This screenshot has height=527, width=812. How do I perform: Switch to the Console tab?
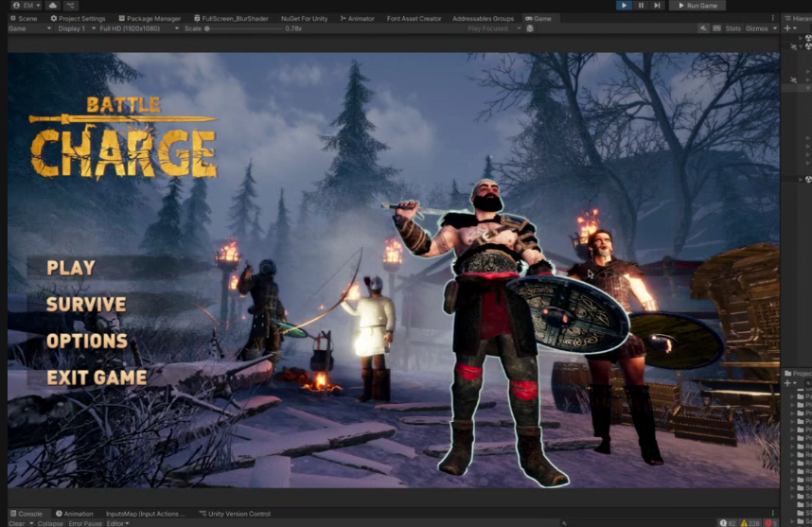[26, 514]
